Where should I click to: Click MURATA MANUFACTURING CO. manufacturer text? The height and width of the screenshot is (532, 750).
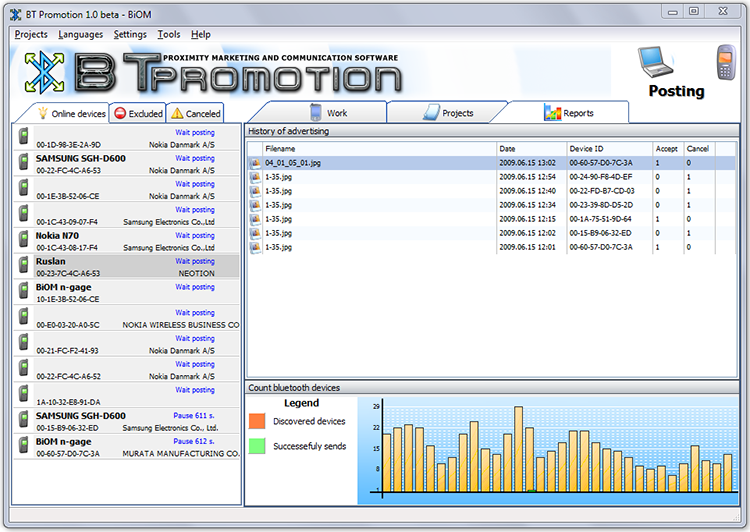(x=181, y=454)
